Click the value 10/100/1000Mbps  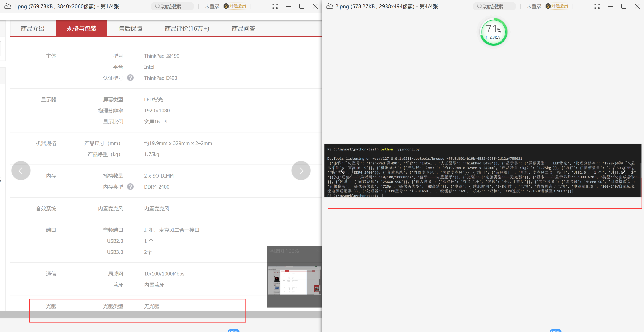(x=164, y=274)
